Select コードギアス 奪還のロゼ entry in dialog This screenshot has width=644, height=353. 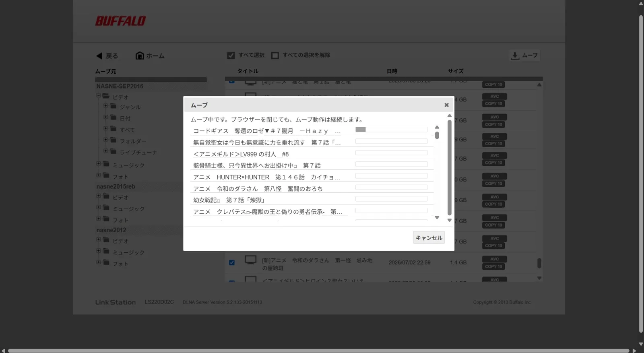[267, 131]
